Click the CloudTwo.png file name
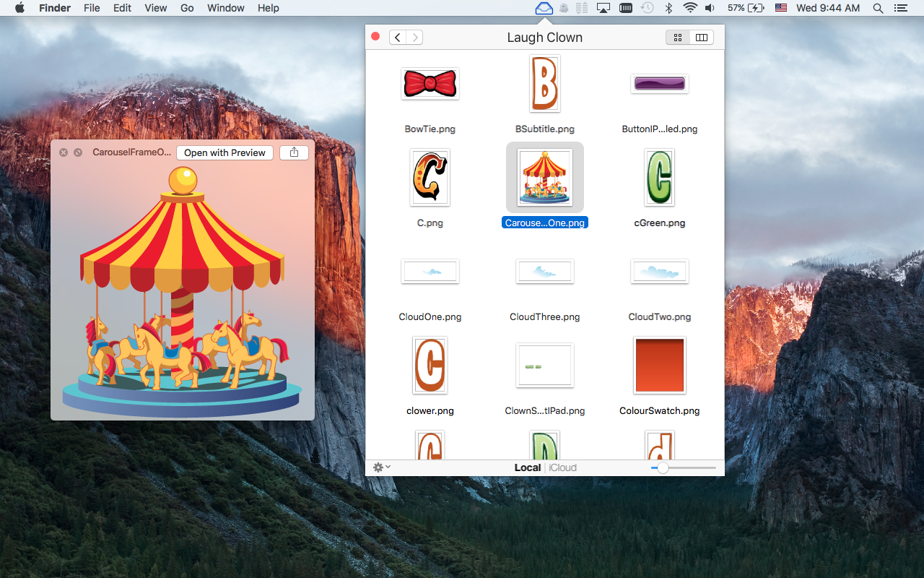This screenshot has height=578, width=924. (660, 316)
